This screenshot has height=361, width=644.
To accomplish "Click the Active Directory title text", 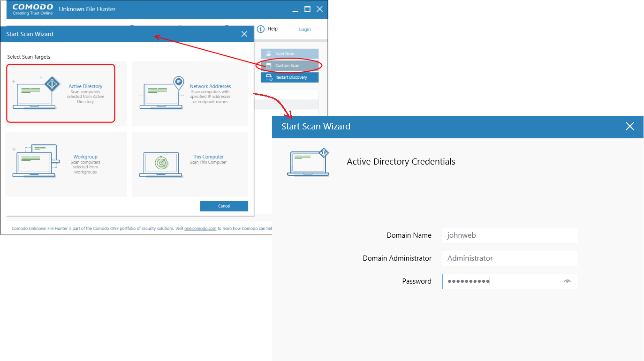I will [x=85, y=87].
